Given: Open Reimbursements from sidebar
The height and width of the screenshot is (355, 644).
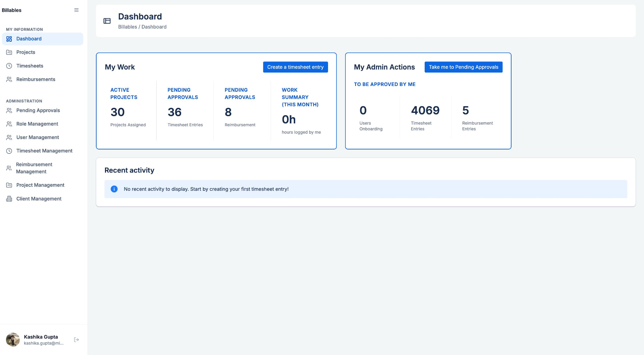Looking at the screenshot, I should [43, 80].
